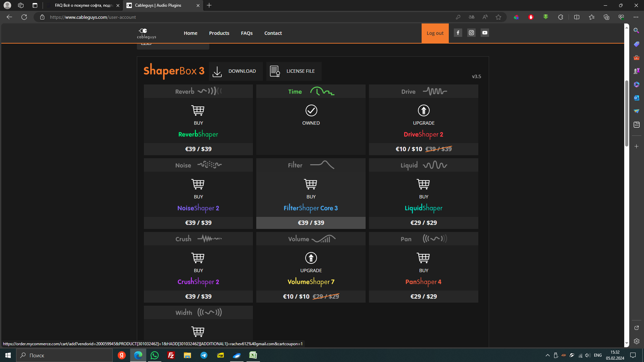Click the ENG language indicator
Viewport: 644px width, 362px height.
598,355
